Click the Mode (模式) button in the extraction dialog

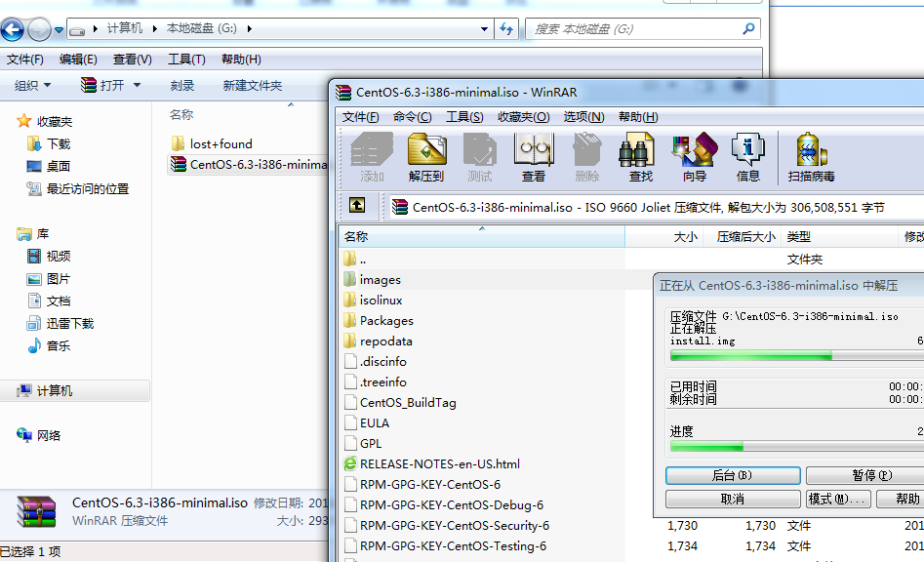tap(837, 499)
